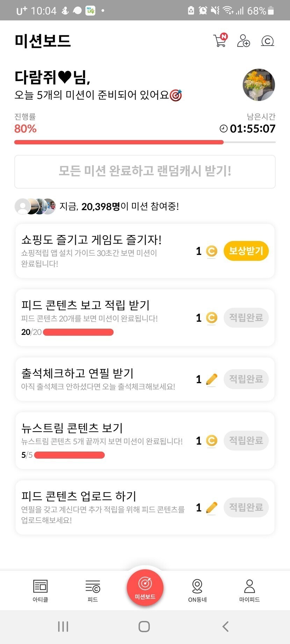The image size is (290, 644).
Task: Open the cash coin balance icon
Action: click(267, 41)
